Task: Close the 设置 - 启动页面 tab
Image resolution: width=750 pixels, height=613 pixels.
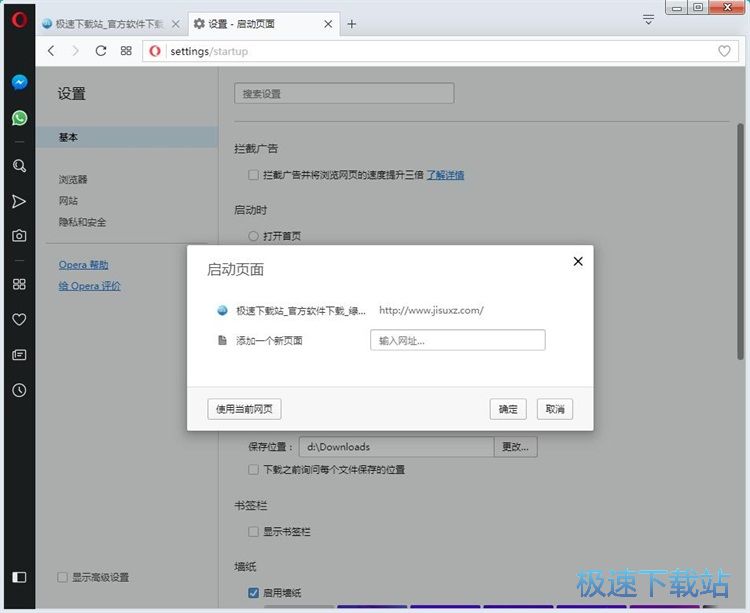Action: coord(328,24)
